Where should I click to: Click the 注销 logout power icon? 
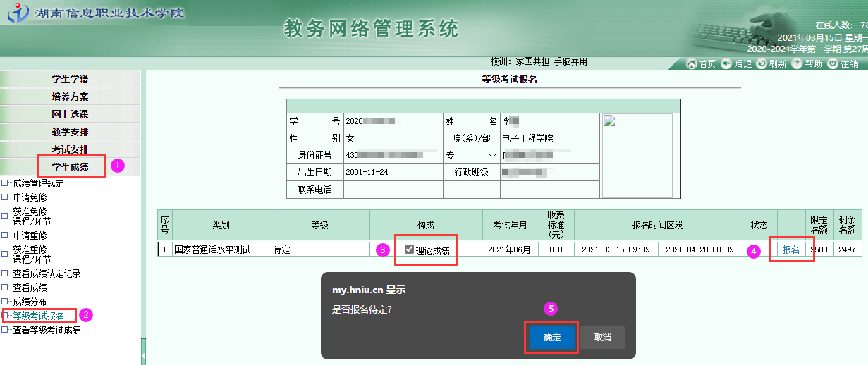click(833, 63)
